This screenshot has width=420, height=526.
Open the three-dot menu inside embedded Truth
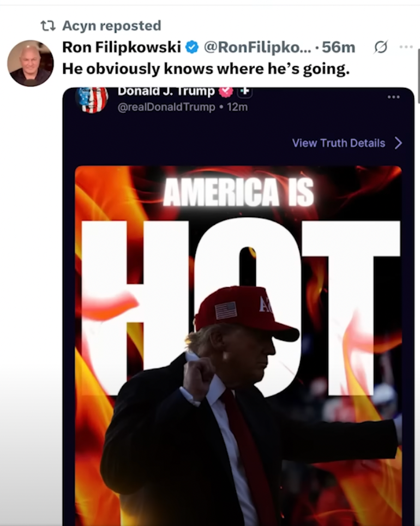(393, 97)
